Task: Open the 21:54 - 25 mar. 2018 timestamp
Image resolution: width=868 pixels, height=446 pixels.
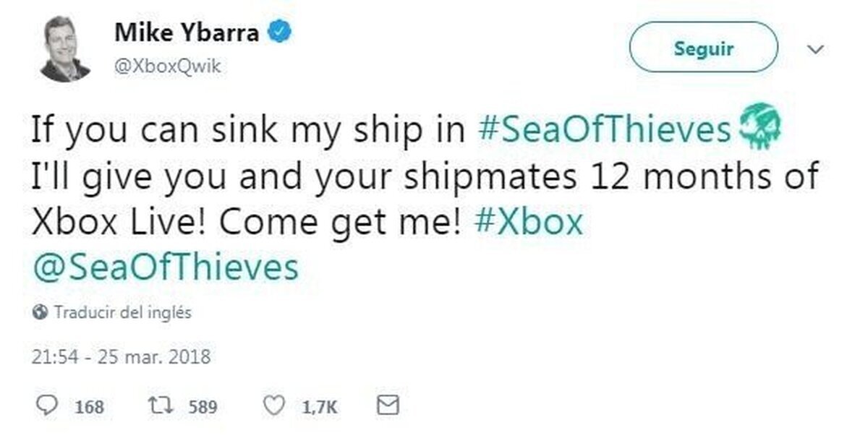Action: pyautogui.click(x=121, y=356)
